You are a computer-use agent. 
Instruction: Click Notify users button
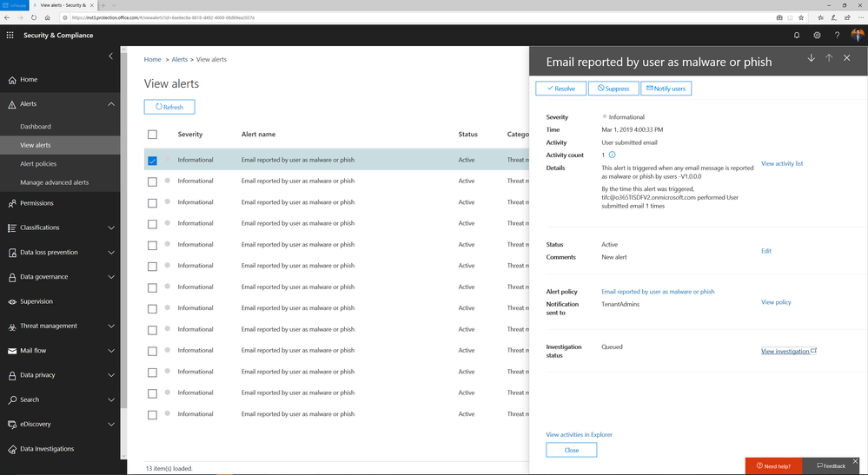(x=666, y=89)
